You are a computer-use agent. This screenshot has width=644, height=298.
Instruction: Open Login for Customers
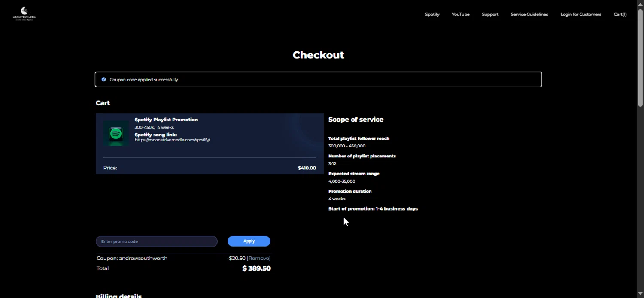pos(581,14)
